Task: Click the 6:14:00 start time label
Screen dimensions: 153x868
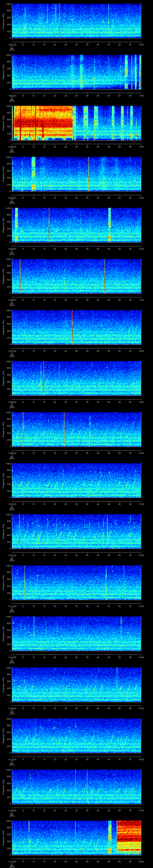Action: (12, 708)
